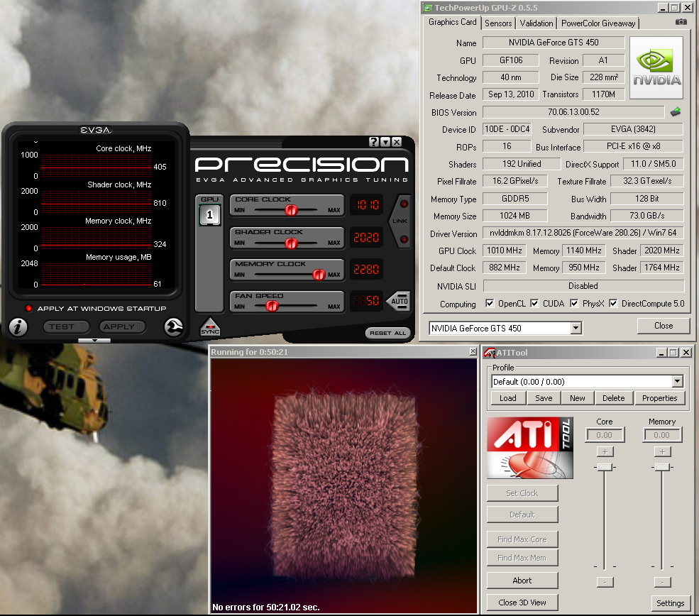699x616 pixels.
Task: Click the ATITool title bar icon
Action: pyautogui.click(x=490, y=353)
